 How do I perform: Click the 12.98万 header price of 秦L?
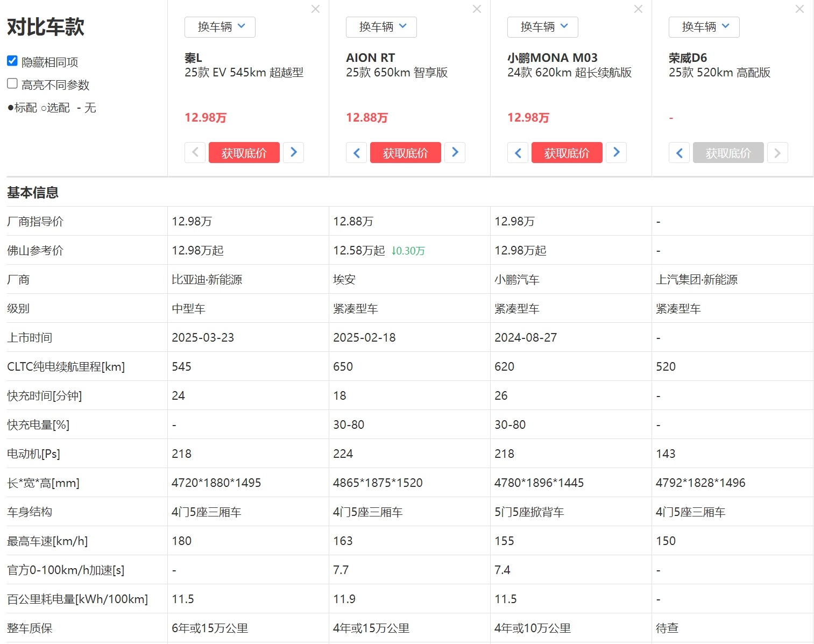click(206, 117)
